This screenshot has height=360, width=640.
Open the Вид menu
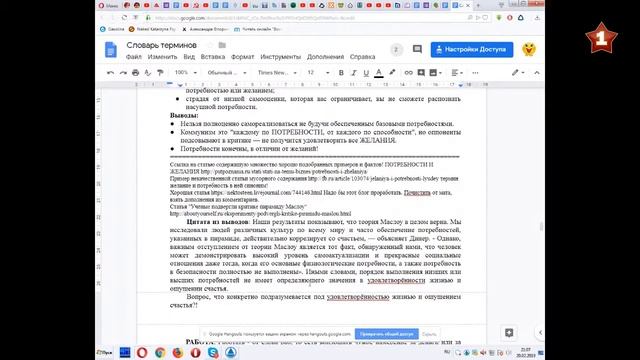click(189, 57)
